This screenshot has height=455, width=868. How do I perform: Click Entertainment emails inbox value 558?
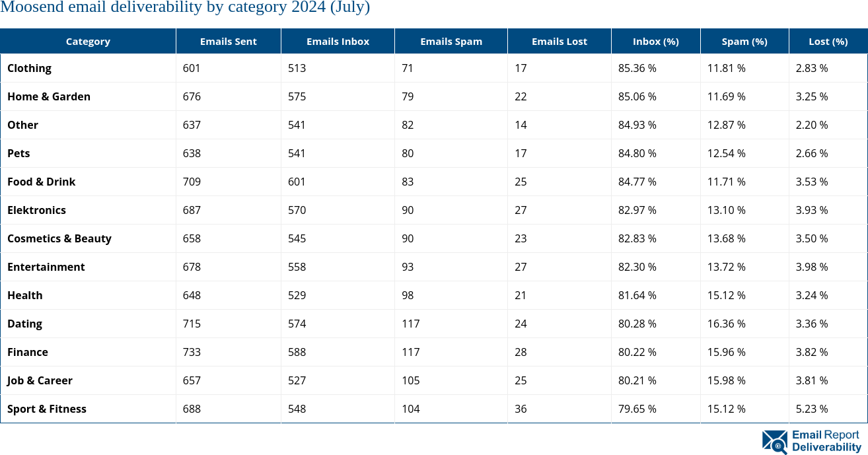tap(297, 267)
